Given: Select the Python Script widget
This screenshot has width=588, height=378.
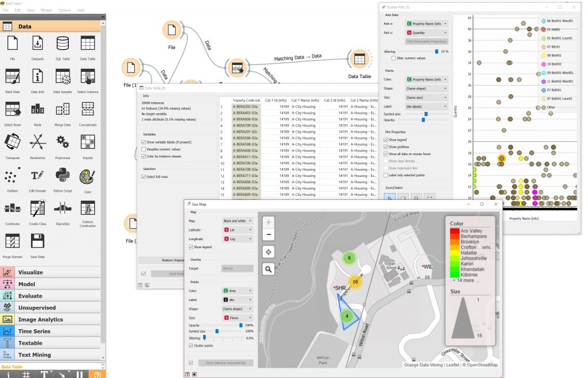Looking at the screenshot, I should click(62, 176).
